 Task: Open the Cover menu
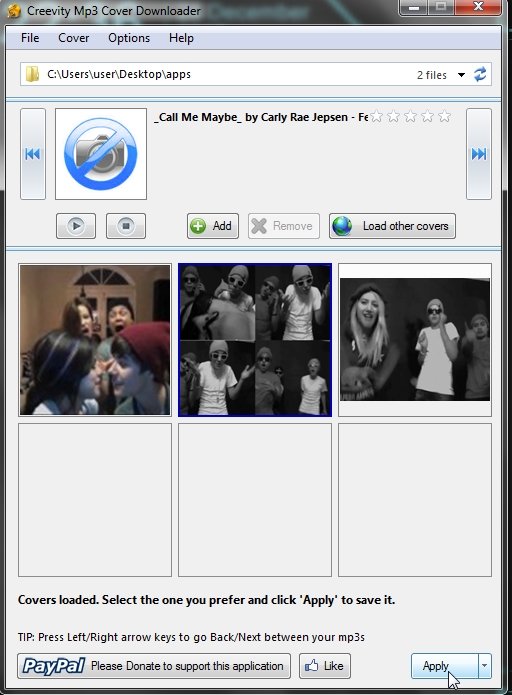click(74, 38)
